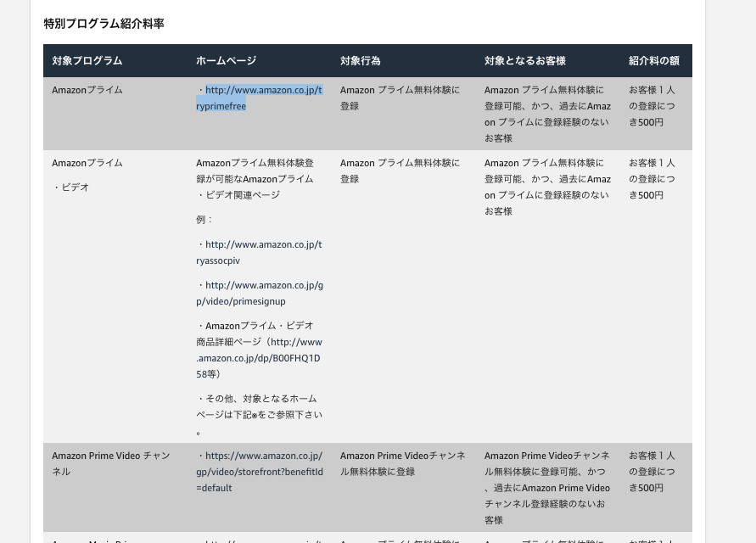The width and height of the screenshot is (756, 543).
Task: Click the ホームページ column header
Action: [x=227, y=61]
